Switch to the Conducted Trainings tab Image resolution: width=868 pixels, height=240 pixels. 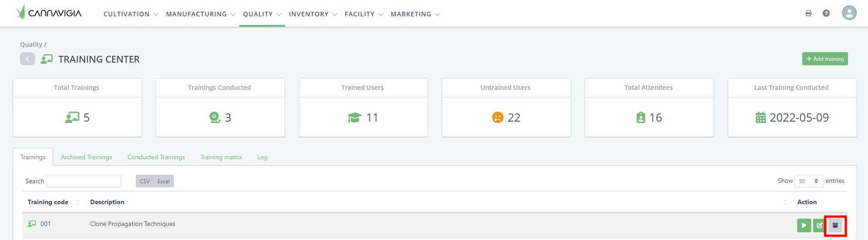tap(156, 157)
